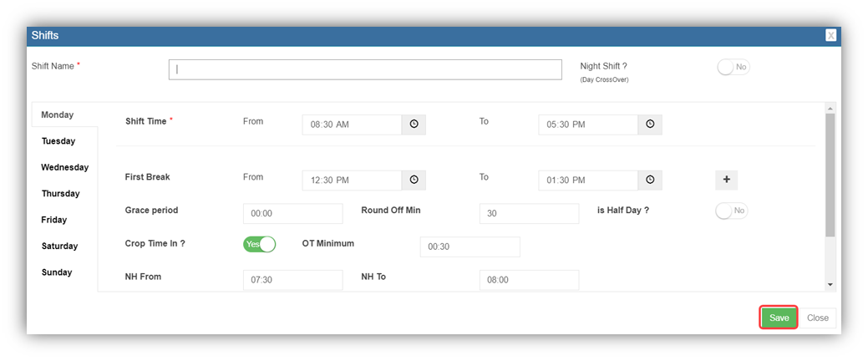Focus the Shift Name text field
This screenshot has width=868, height=361.
365,69
